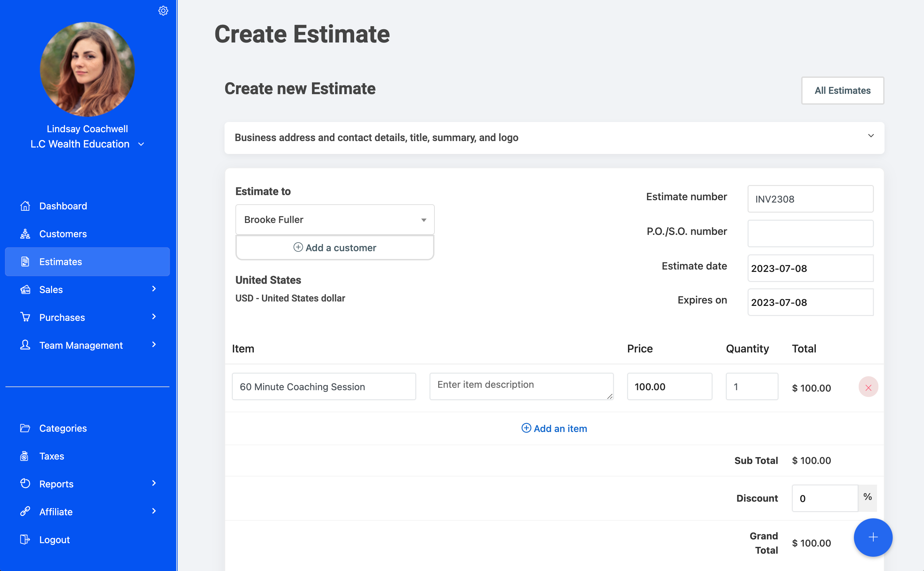Image resolution: width=924 pixels, height=571 pixels.
Task: Click the Taxes money bag icon
Action: (x=25, y=456)
